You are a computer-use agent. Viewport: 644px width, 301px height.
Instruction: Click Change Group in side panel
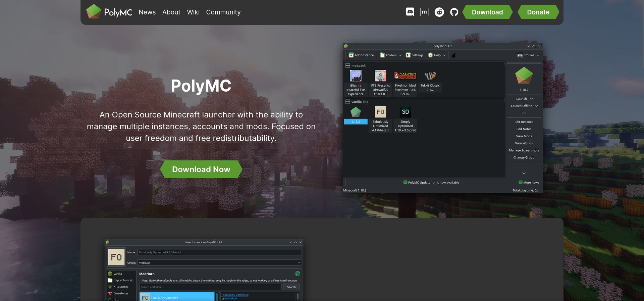pos(524,157)
